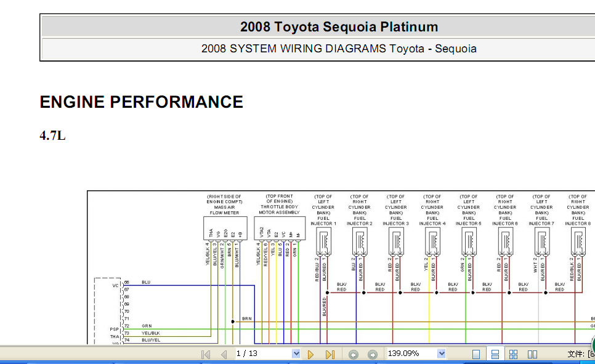
Task: Click the Mass Air Flow Meter label
Action: pos(224,205)
